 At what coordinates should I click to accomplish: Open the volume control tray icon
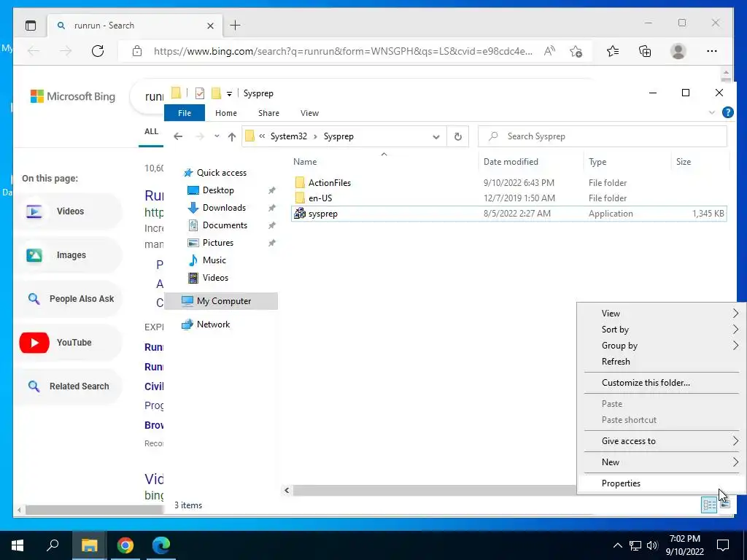[x=652, y=545]
